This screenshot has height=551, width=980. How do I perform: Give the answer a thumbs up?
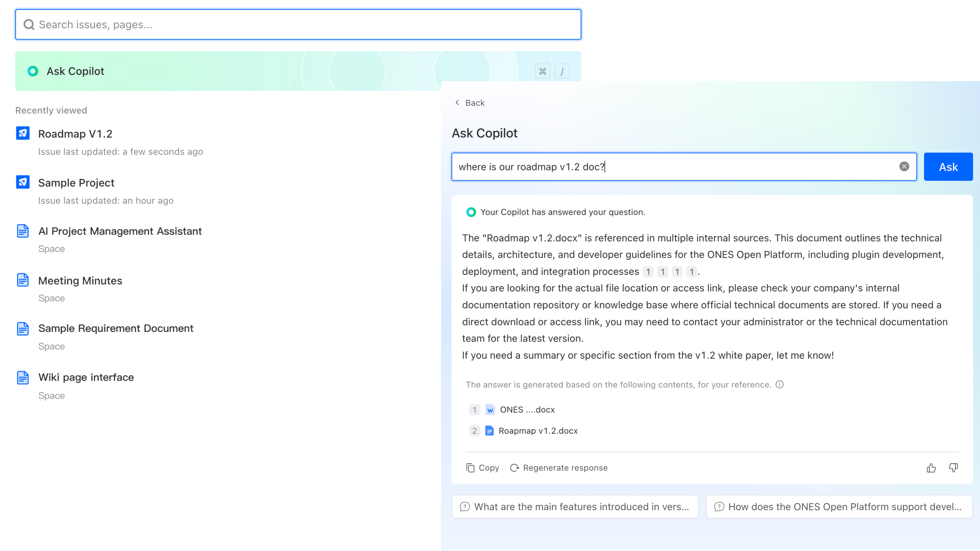pos(931,468)
